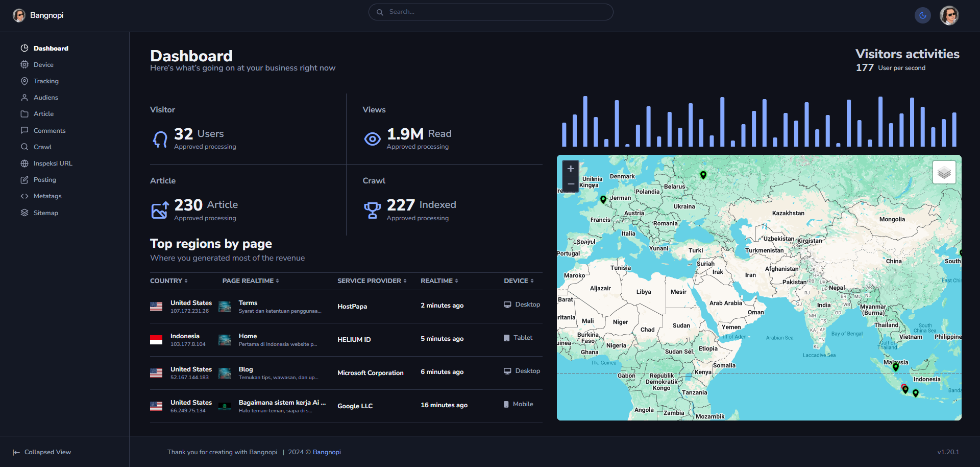Open the map layers control
The width and height of the screenshot is (980, 467).
pos(944,173)
